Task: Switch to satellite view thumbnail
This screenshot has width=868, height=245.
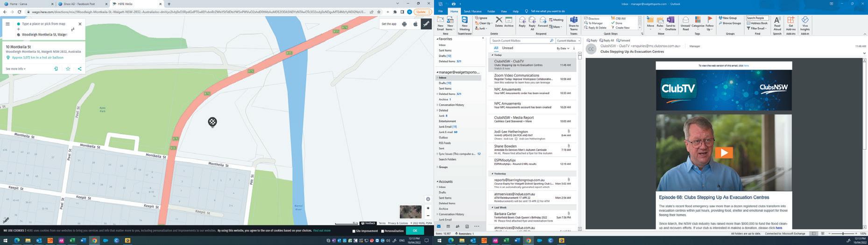Action: click(410, 211)
